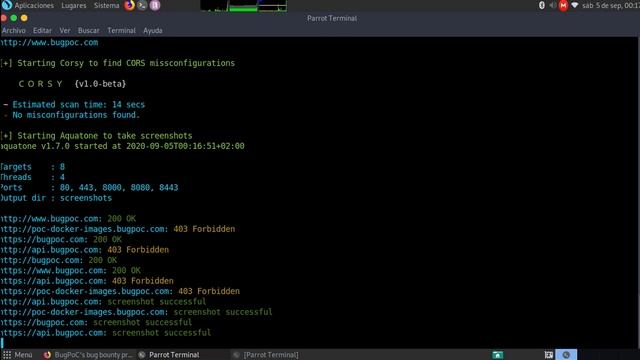Open the Wi-Fi network tray icon
Image resolution: width=640 pixels, height=360 pixels.
point(575,5)
